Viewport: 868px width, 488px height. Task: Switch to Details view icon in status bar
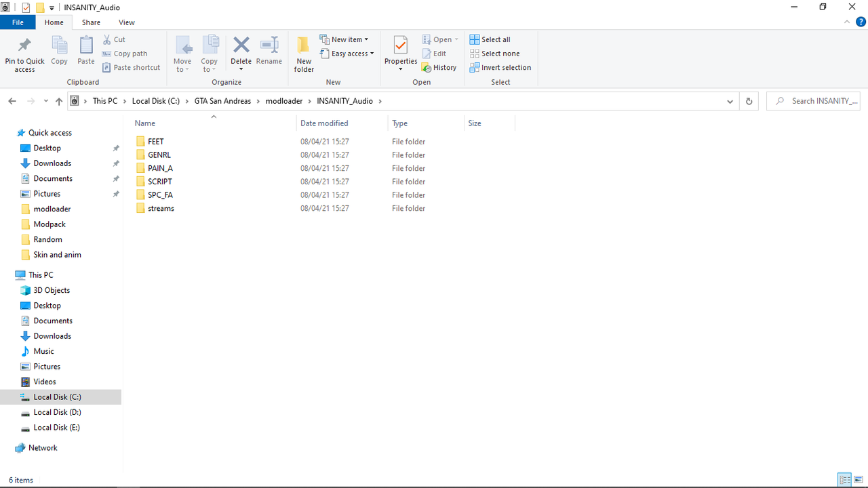[845, 480]
